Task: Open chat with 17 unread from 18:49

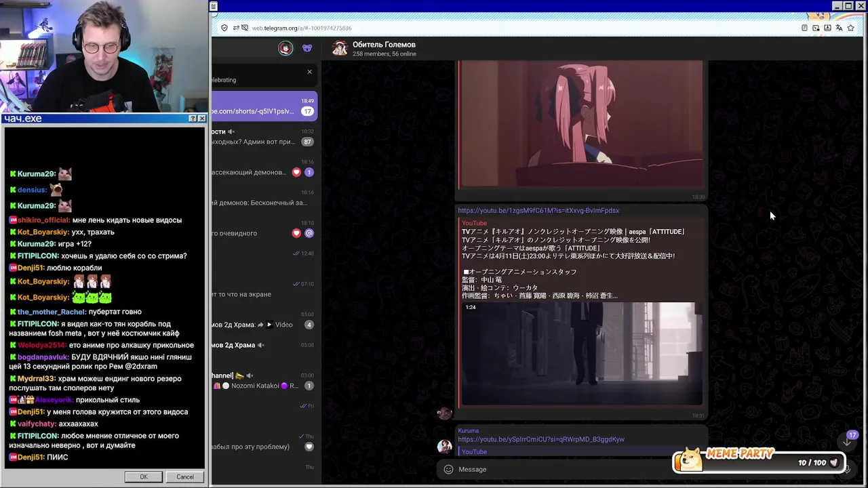Action: point(264,106)
